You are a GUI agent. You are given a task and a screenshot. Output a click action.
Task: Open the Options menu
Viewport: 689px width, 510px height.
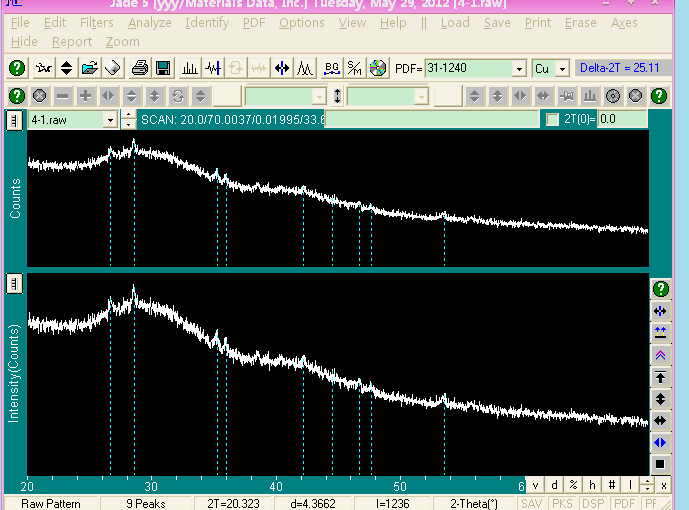pos(302,23)
